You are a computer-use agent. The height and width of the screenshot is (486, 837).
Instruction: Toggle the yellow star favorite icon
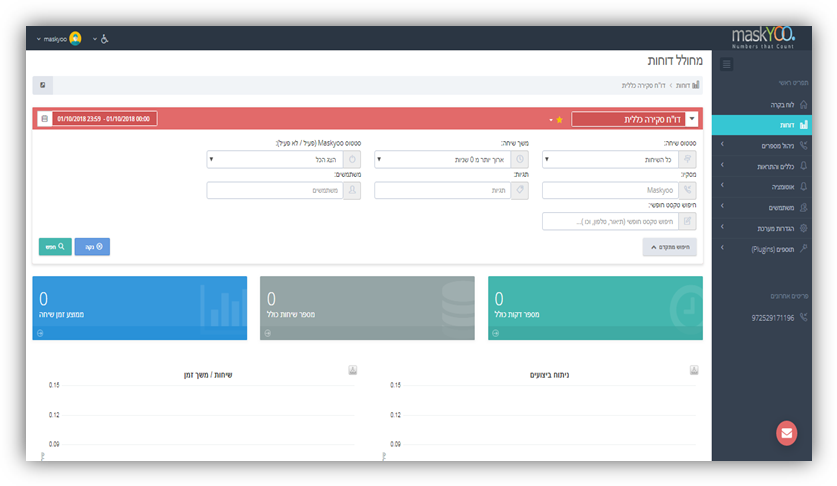click(x=559, y=120)
